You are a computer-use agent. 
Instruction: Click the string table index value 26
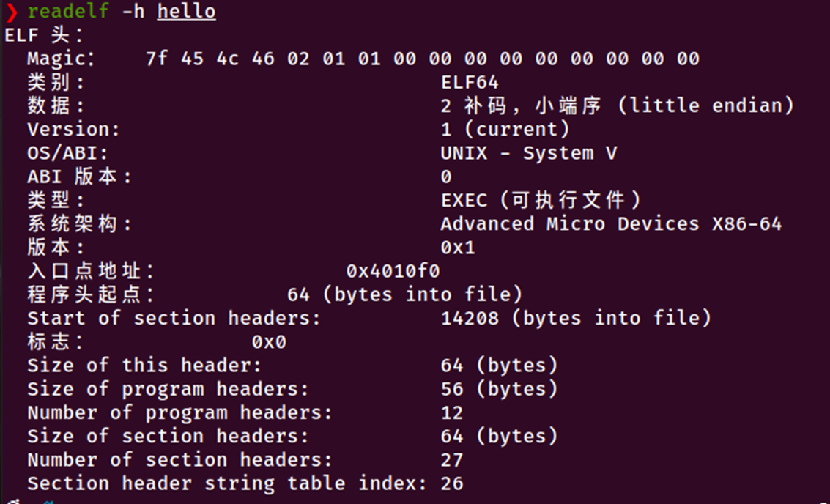(452, 483)
